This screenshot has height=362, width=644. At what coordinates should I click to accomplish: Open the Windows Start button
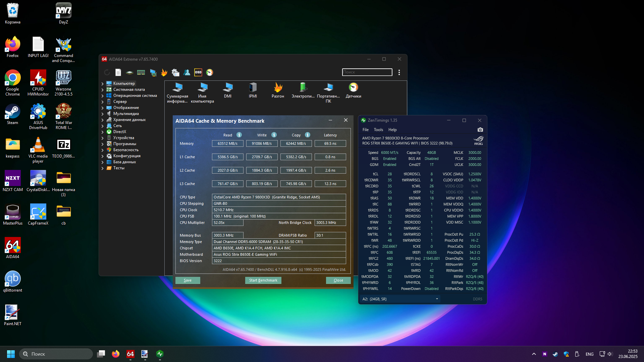click(11, 354)
